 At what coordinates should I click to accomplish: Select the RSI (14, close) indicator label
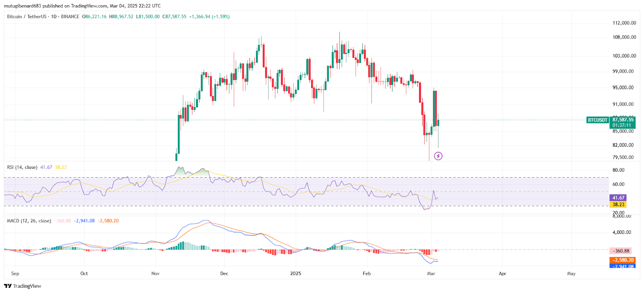click(x=22, y=167)
